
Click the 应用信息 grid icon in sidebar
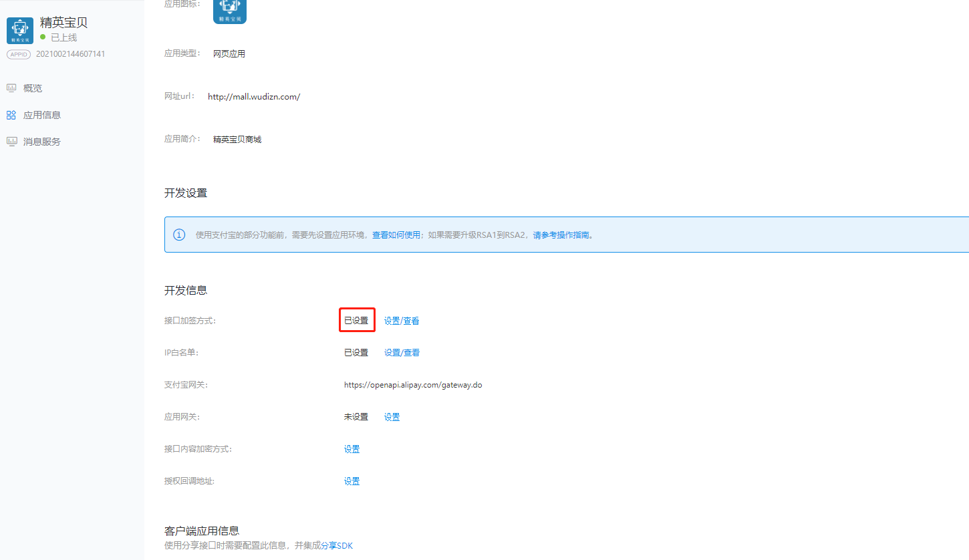pos(11,115)
